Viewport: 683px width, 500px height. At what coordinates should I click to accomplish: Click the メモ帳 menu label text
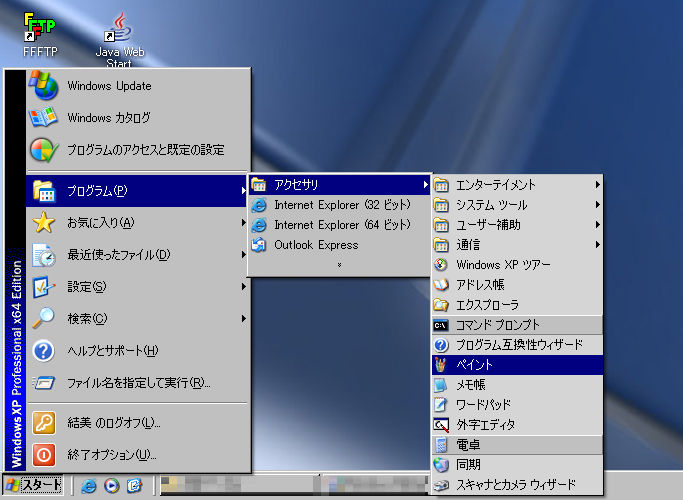[x=470, y=385]
